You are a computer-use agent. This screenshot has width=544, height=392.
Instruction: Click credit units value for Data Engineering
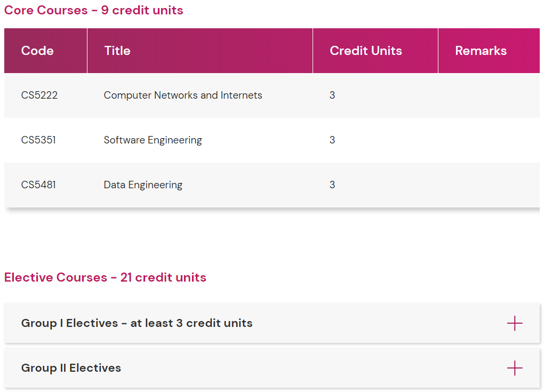pos(332,185)
